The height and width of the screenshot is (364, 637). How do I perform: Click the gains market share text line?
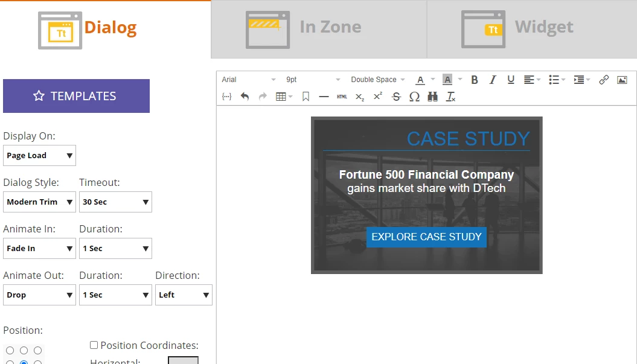[x=426, y=188]
